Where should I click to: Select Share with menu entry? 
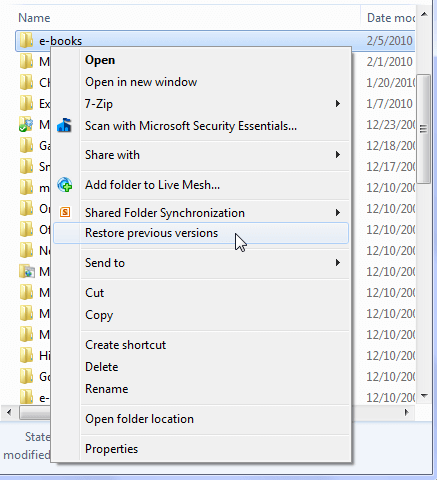(201, 155)
